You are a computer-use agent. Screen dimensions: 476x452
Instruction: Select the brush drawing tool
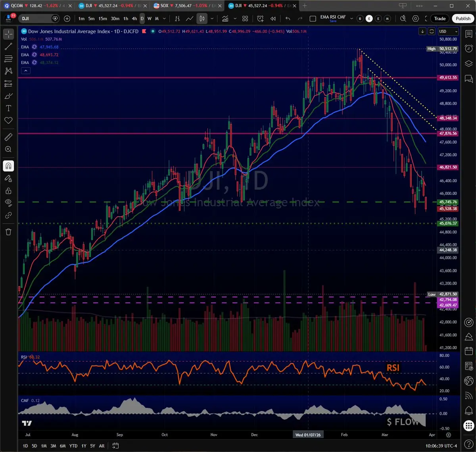point(8,96)
